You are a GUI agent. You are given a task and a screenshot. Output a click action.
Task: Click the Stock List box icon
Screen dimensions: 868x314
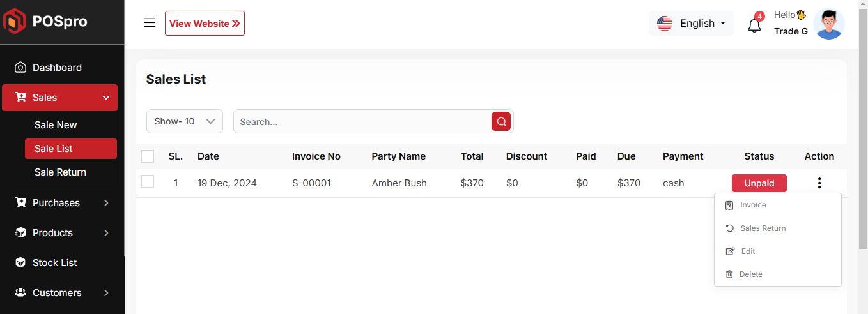coord(20,263)
